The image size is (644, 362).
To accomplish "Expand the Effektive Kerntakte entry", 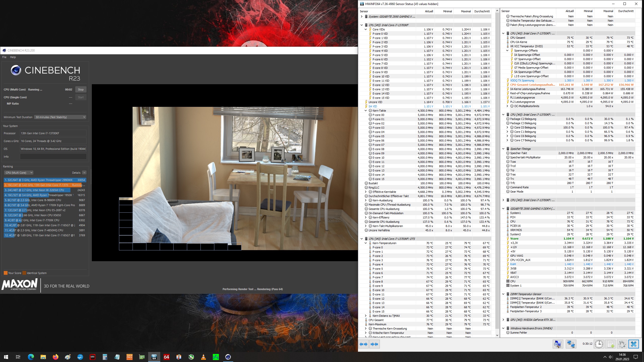I will (366, 192).
